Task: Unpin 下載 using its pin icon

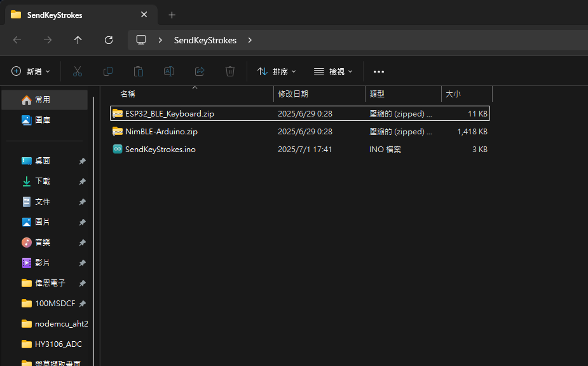Action: [82, 181]
